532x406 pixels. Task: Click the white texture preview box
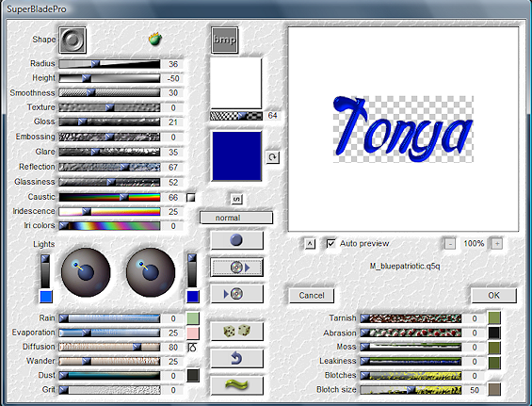236,83
